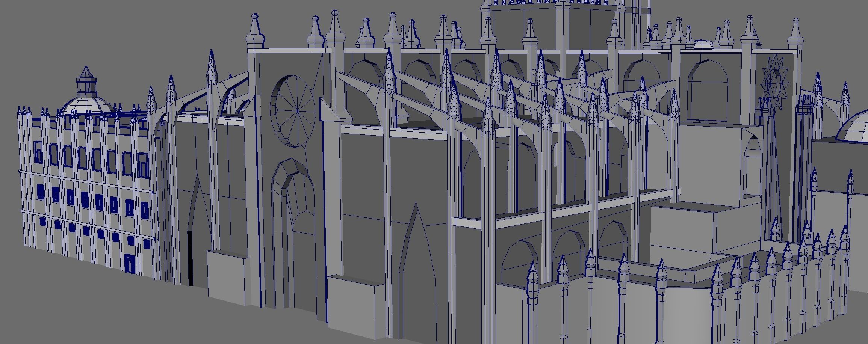Select the blue ground-floor door of left building
The width and height of the screenshot is (868, 344).
click(x=130, y=263)
